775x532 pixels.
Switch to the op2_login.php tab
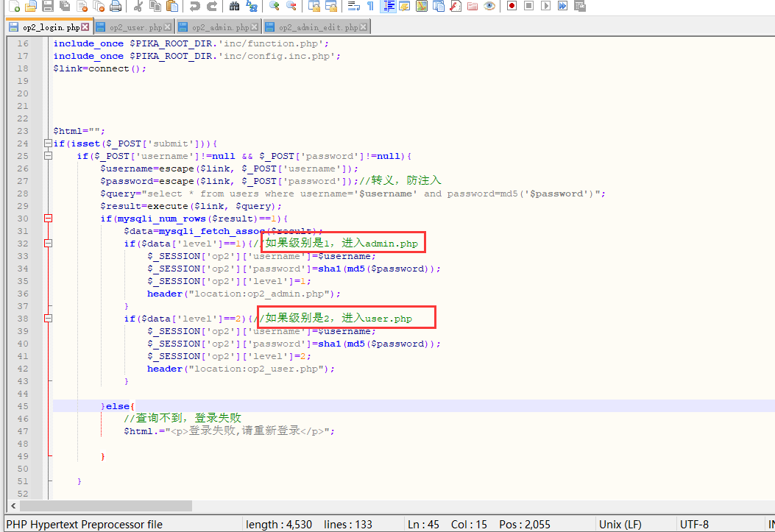click(49, 27)
